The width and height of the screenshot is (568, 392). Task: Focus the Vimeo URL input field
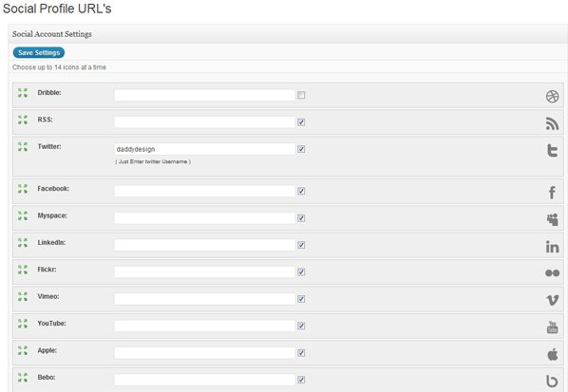[x=204, y=299]
